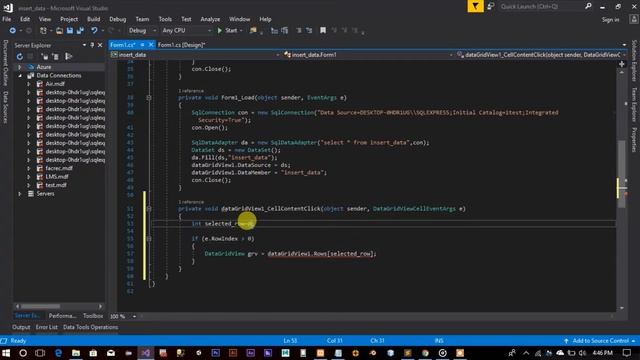Click the Action Center notification icon
The image size is (640, 360).
pyautogui.click(x=627, y=353)
